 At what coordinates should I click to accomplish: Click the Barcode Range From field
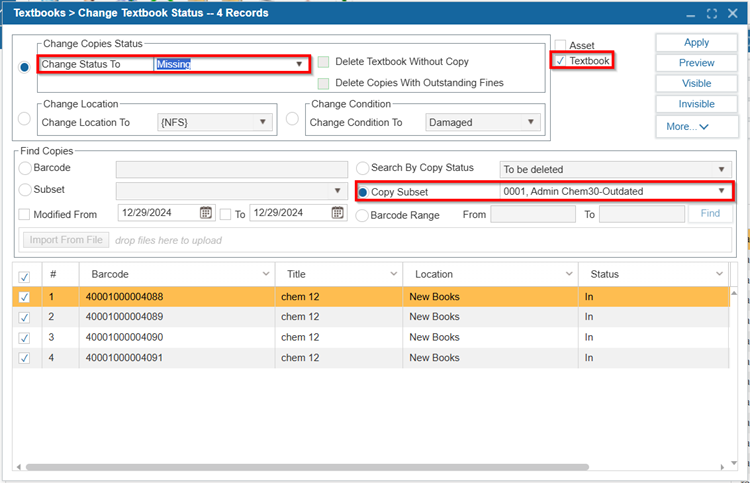(533, 214)
